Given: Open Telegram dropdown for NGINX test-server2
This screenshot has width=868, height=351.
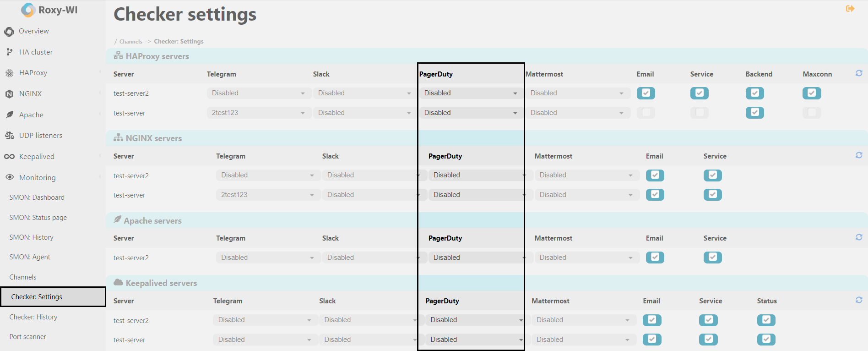Looking at the screenshot, I should [x=267, y=175].
